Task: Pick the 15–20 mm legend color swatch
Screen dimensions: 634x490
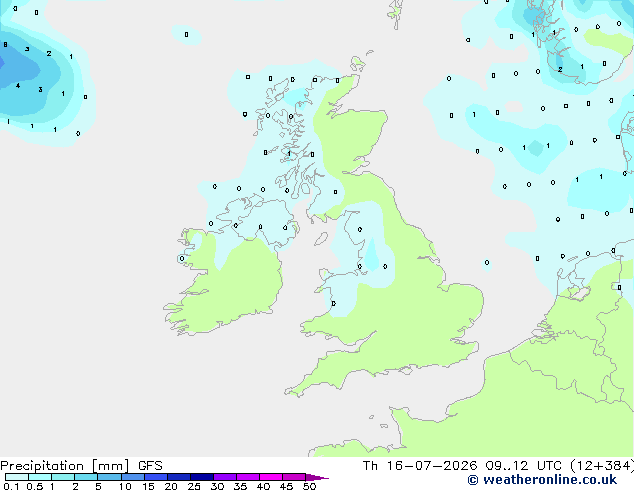Action: (x=155, y=477)
